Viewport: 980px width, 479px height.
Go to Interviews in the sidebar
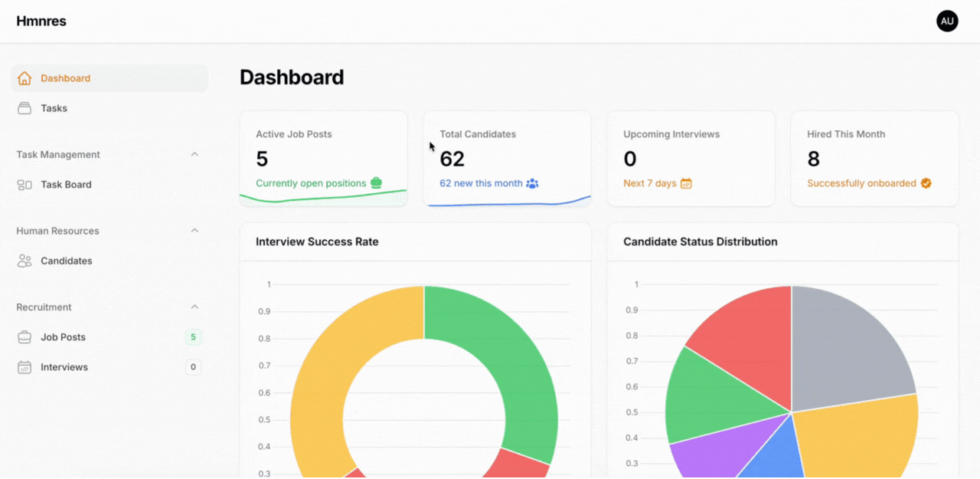[x=109, y=367]
